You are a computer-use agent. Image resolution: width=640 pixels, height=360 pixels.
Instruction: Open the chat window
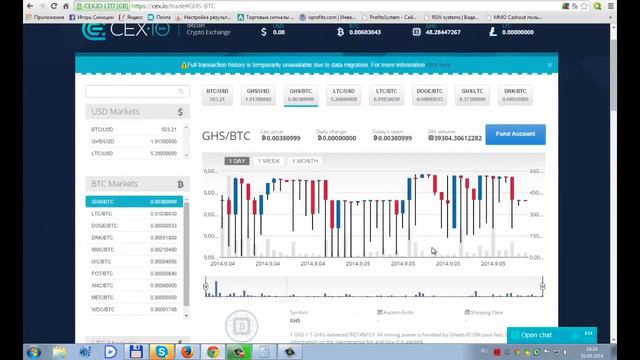coord(551,335)
